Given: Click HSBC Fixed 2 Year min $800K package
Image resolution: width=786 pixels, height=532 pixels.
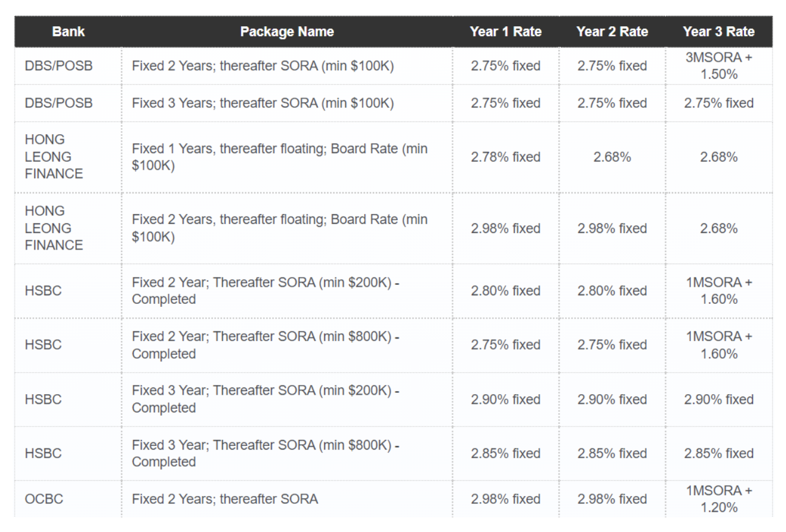Looking at the screenshot, I should tap(266, 345).
